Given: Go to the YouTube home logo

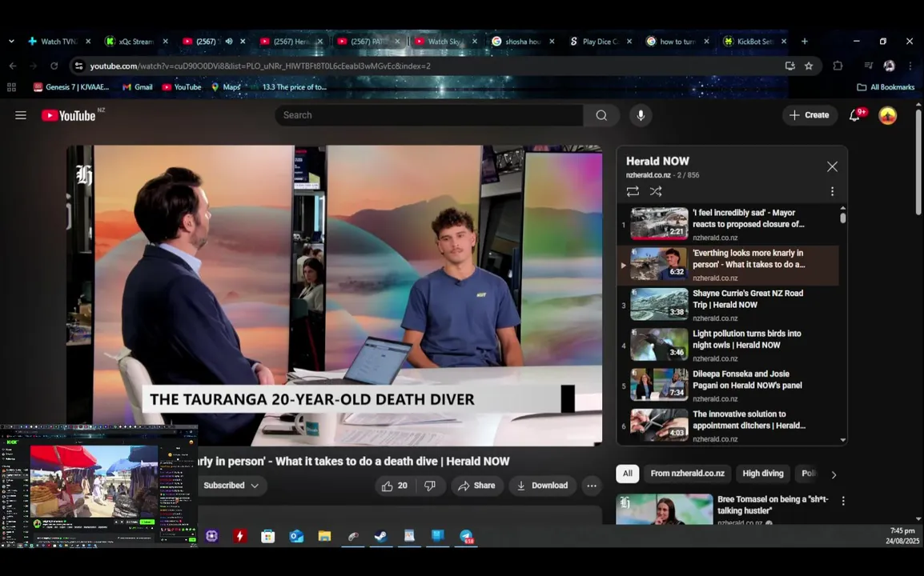Looking at the screenshot, I should point(69,115).
